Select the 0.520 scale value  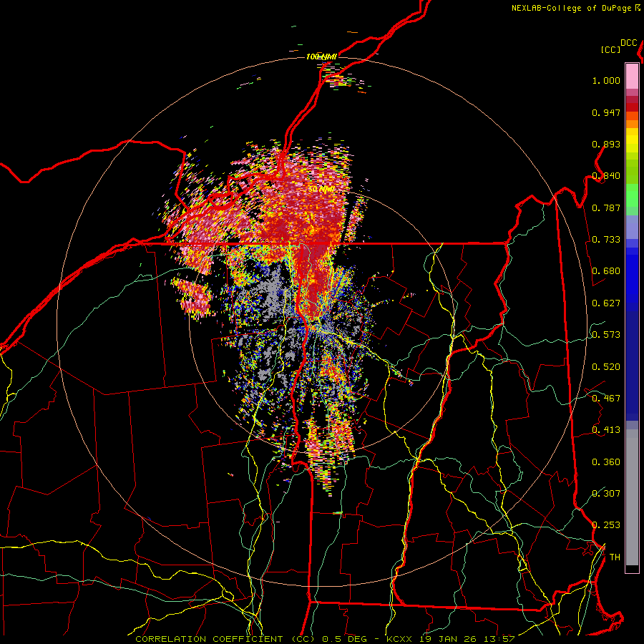(x=606, y=367)
